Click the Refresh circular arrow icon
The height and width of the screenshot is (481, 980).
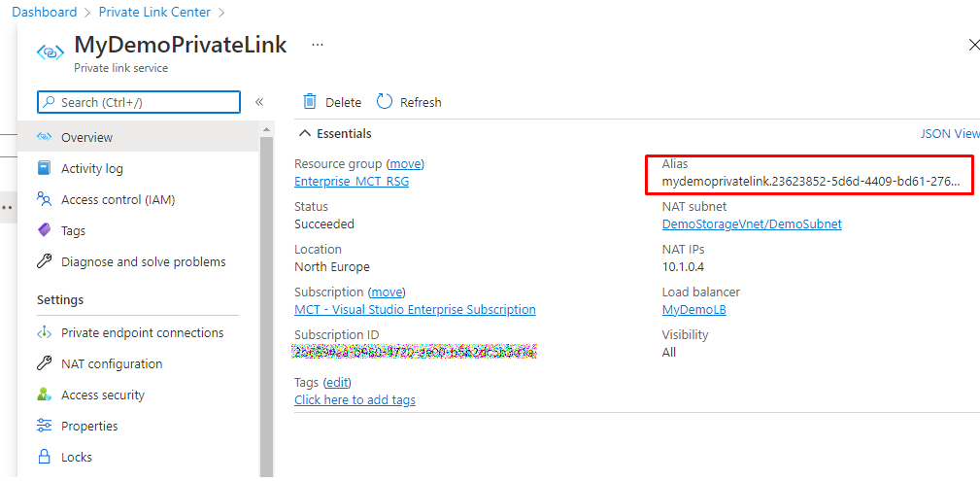385,102
